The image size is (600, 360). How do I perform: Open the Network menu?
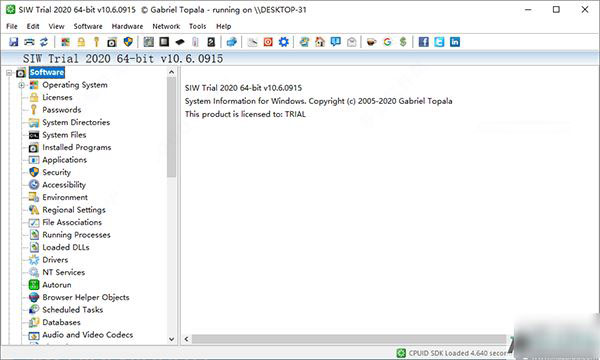coord(166,26)
